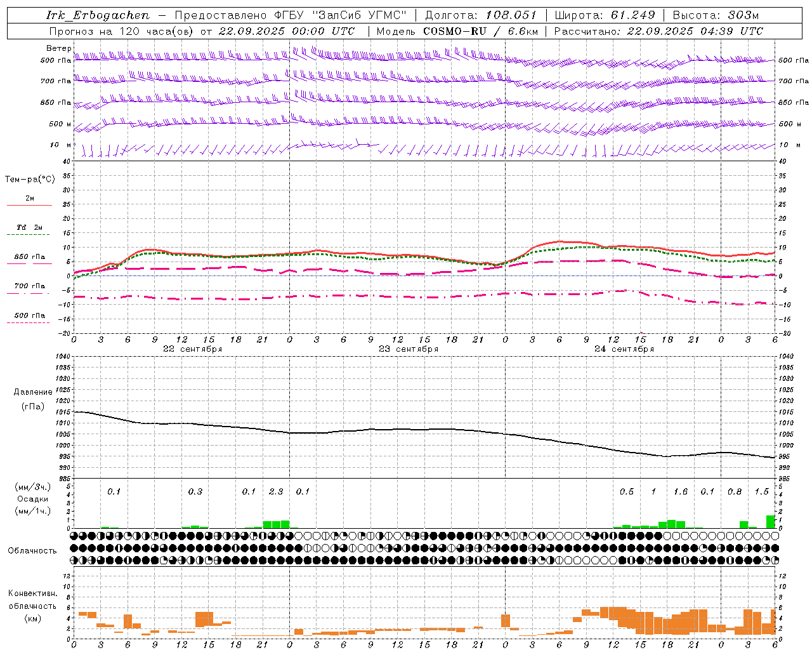
Task: Click the station name Irk_Erbogachen
Action: click(x=98, y=15)
